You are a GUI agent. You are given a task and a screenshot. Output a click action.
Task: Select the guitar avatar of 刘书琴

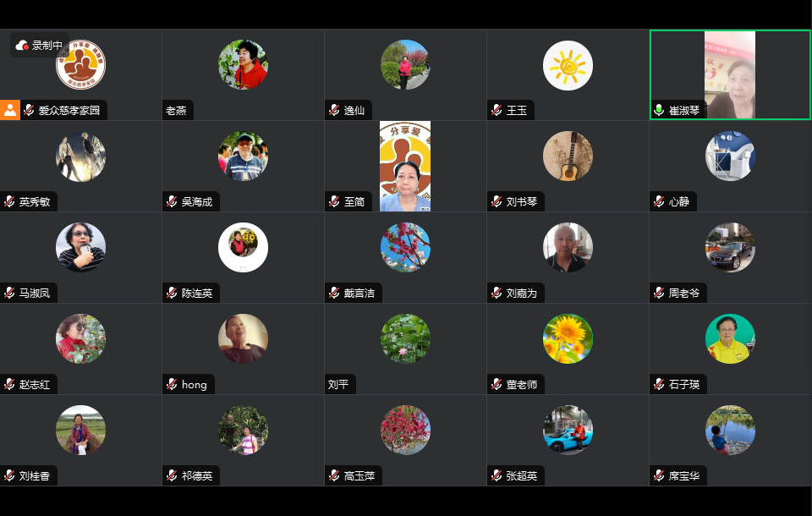pyautogui.click(x=568, y=156)
